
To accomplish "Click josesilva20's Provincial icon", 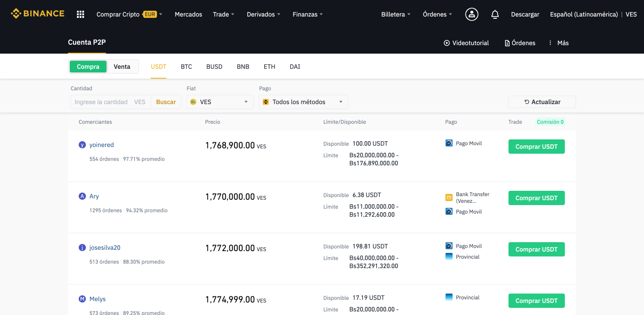I will (449, 256).
